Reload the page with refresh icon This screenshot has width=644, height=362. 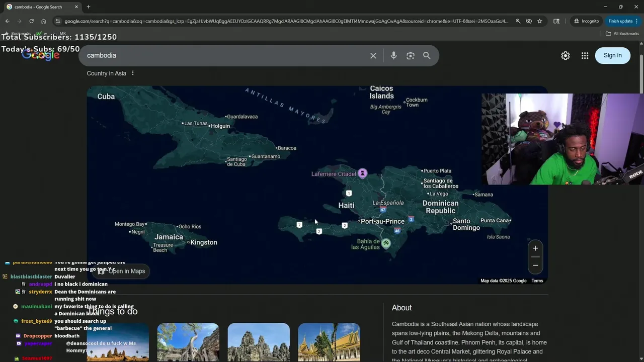coord(31,21)
